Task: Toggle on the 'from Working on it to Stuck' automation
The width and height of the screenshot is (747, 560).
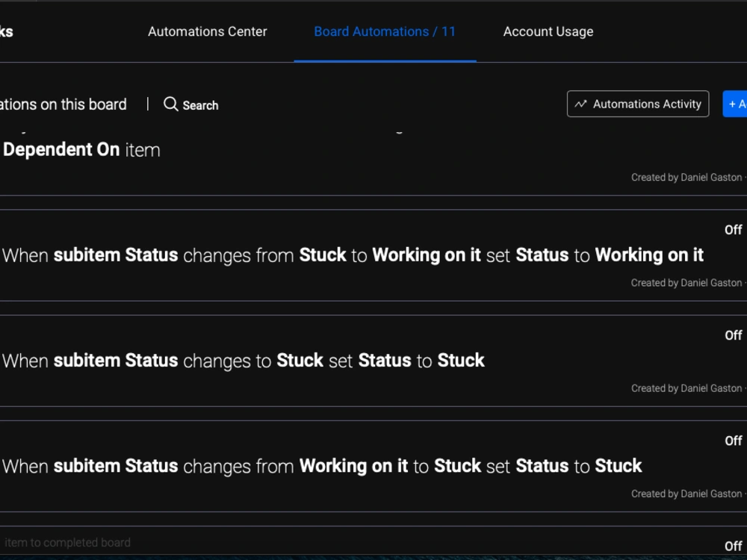Action: [x=732, y=441]
